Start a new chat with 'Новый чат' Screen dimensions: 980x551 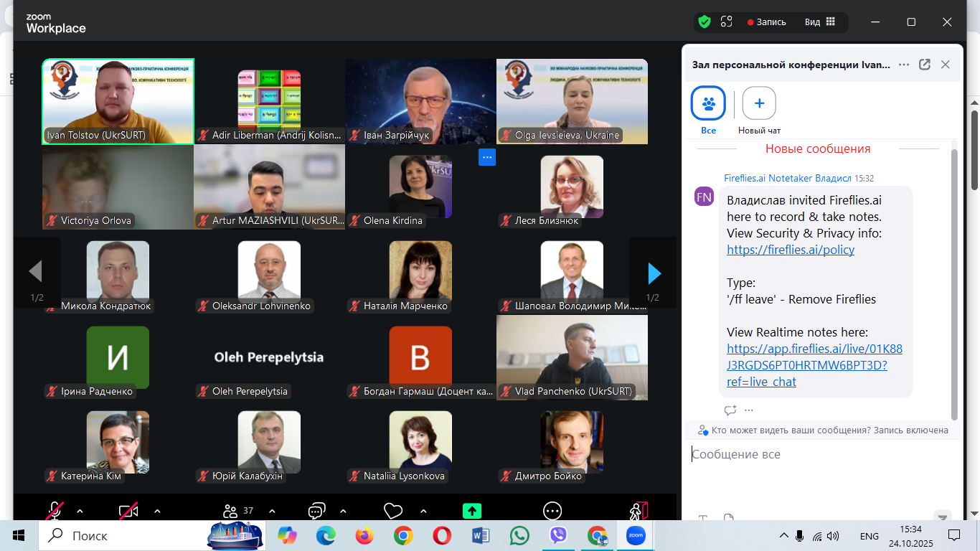point(759,104)
